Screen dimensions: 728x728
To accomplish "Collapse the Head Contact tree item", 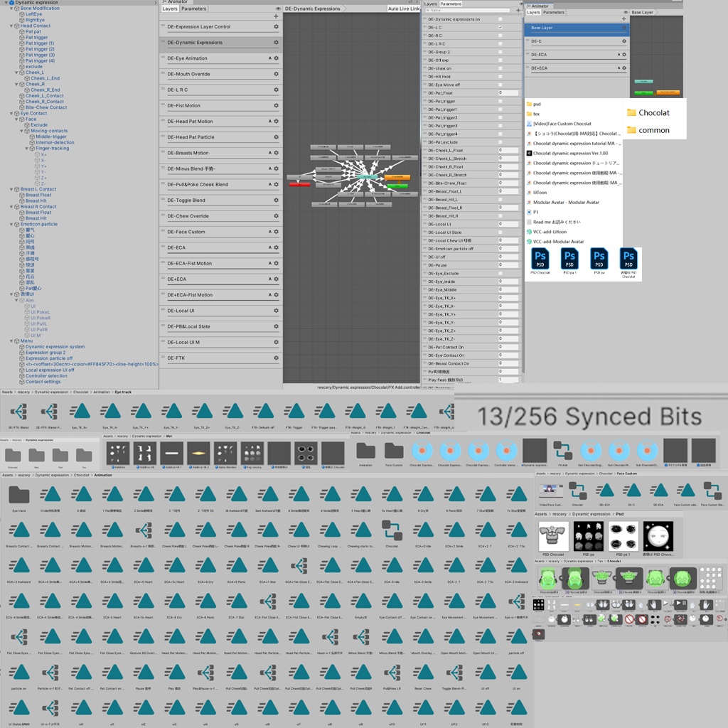I will (11, 26).
